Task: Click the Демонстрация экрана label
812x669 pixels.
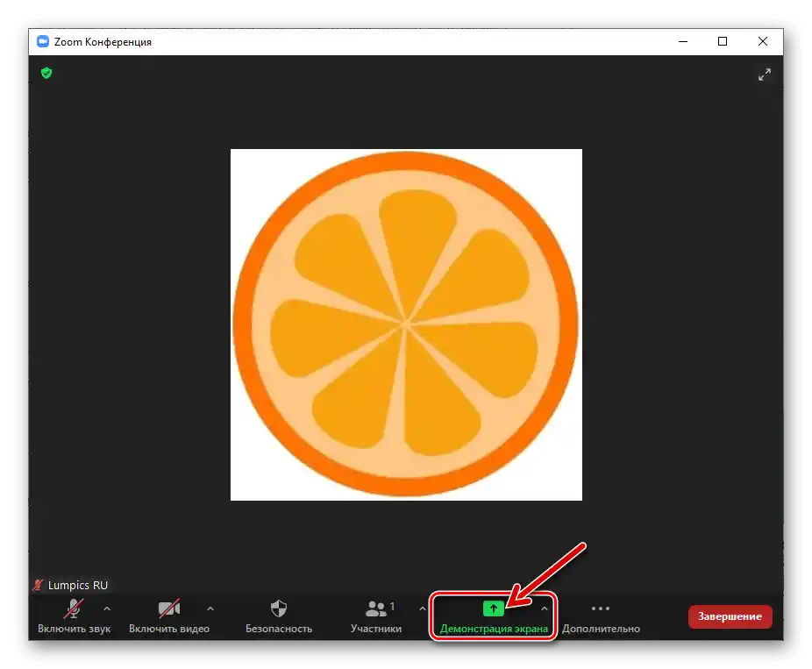Action: pyautogui.click(x=494, y=629)
